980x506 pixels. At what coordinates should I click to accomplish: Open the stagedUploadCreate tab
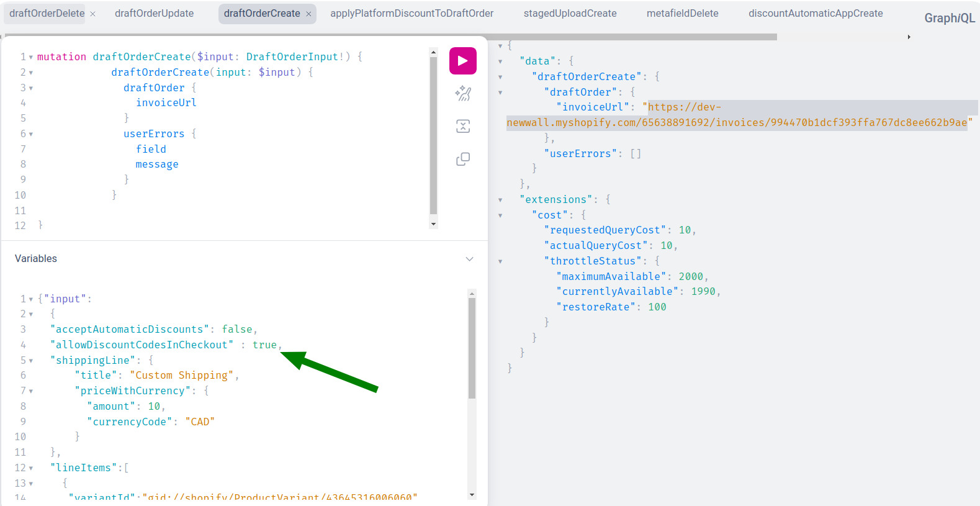[x=570, y=14]
